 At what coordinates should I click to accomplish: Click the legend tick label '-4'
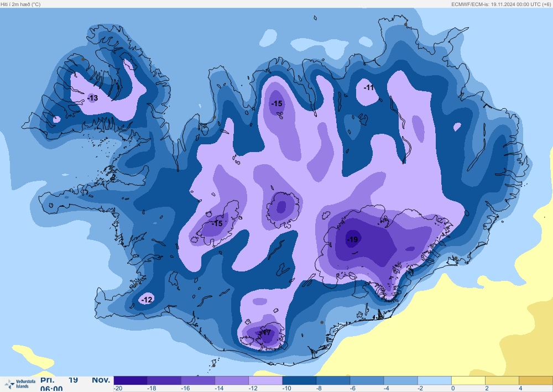[387, 389]
